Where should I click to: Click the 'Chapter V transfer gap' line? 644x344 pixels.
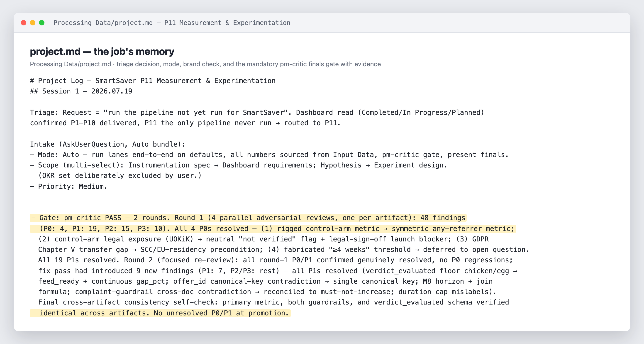point(283,250)
